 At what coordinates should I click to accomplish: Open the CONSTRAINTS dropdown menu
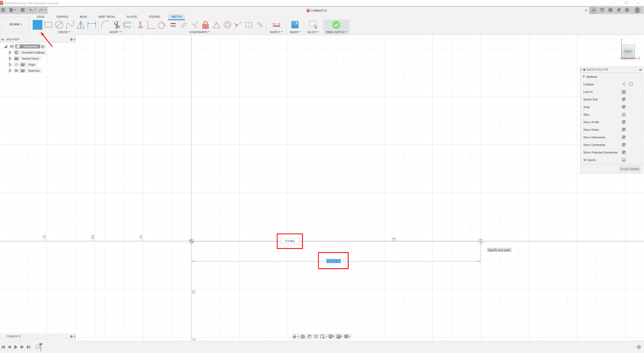click(x=199, y=32)
